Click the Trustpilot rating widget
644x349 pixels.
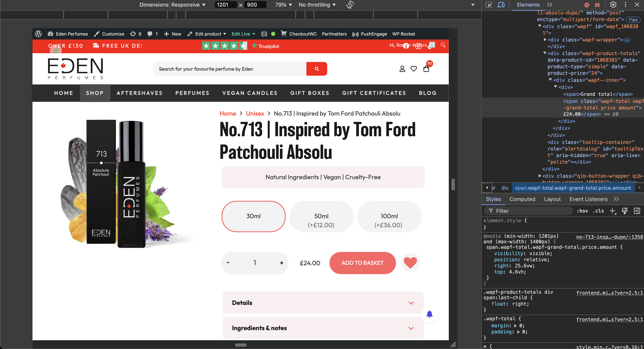(x=240, y=46)
